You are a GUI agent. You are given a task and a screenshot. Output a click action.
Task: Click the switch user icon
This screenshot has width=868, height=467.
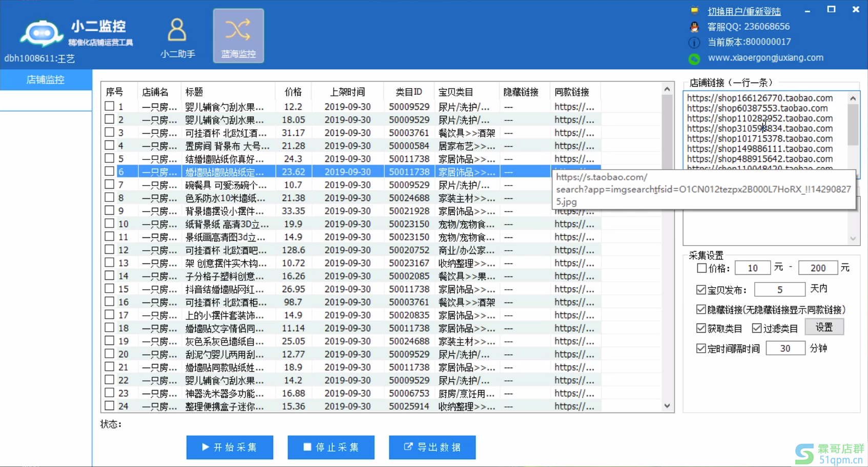(x=694, y=11)
